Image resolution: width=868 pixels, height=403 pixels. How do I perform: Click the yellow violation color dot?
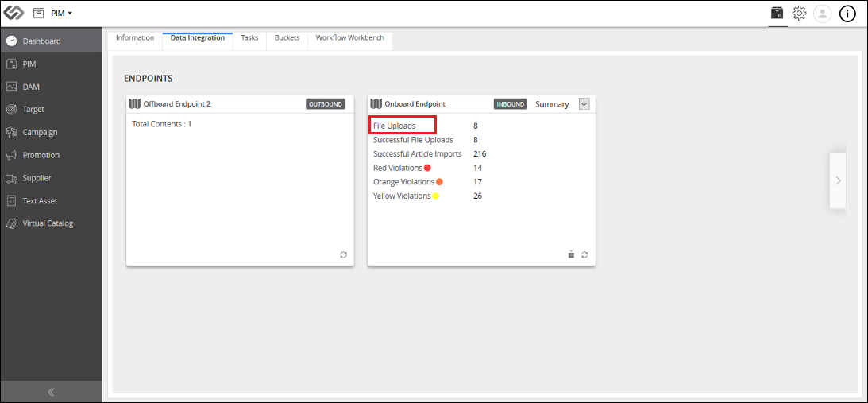point(436,196)
